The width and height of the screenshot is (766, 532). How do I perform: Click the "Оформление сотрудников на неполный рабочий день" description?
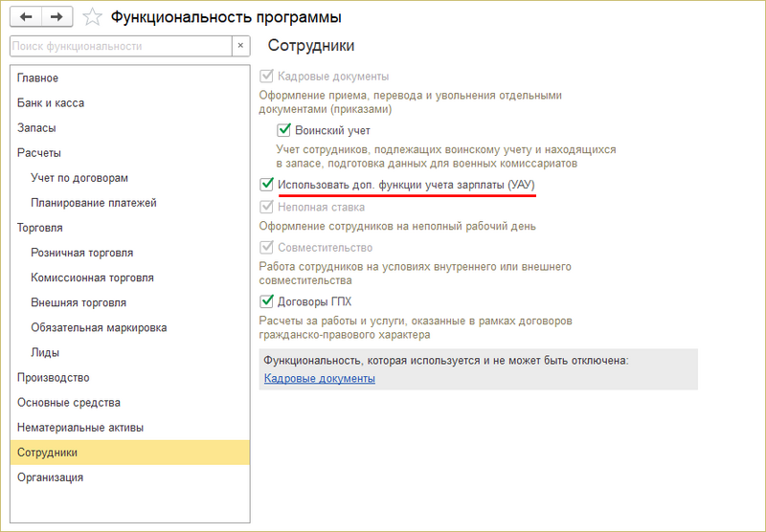tap(397, 227)
